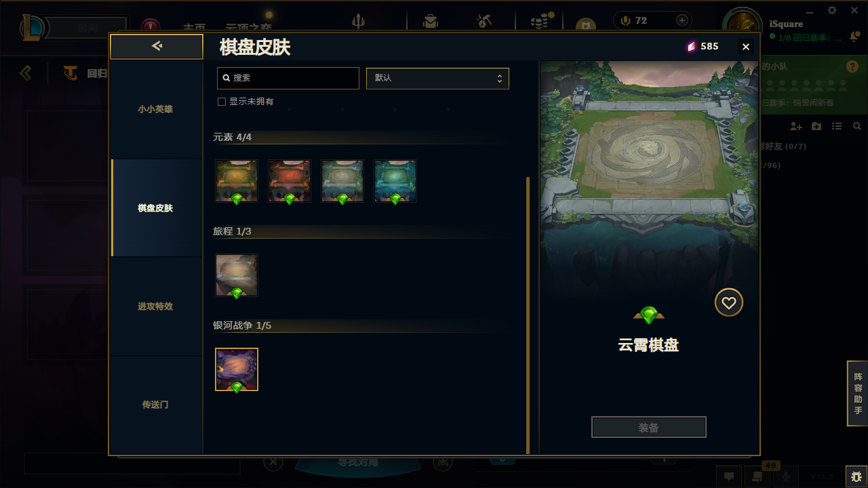
Task: Click the 装备 equip button
Action: coord(649,428)
